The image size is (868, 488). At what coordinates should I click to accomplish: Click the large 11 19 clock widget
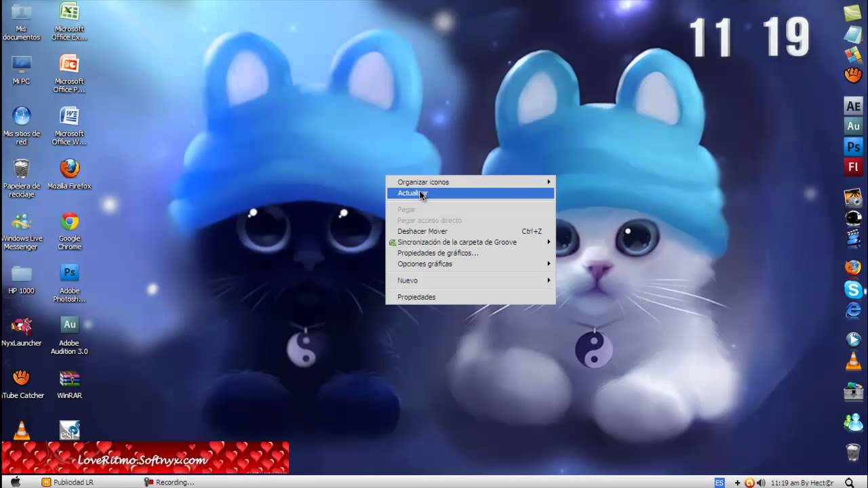click(x=749, y=37)
